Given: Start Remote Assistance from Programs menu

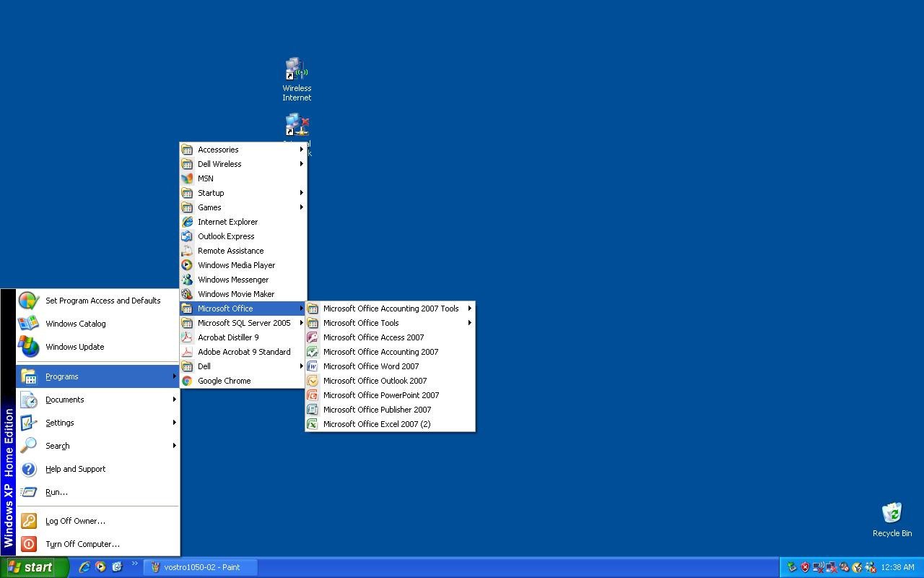Looking at the screenshot, I should 243,251.
